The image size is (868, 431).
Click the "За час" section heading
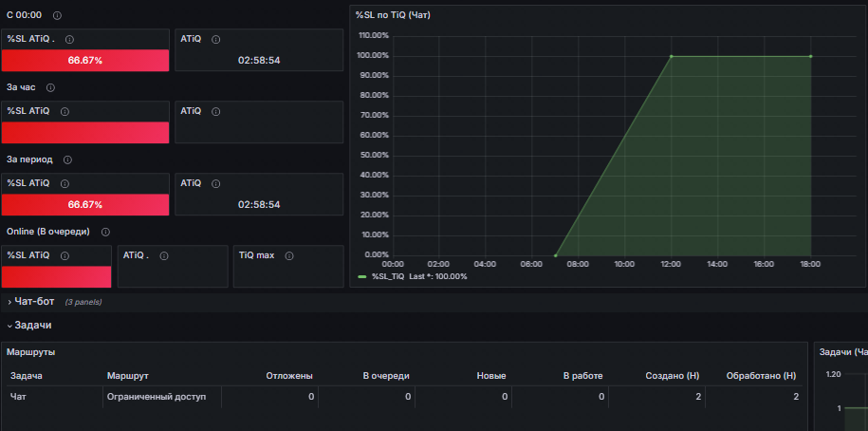click(x=21, y=87)
